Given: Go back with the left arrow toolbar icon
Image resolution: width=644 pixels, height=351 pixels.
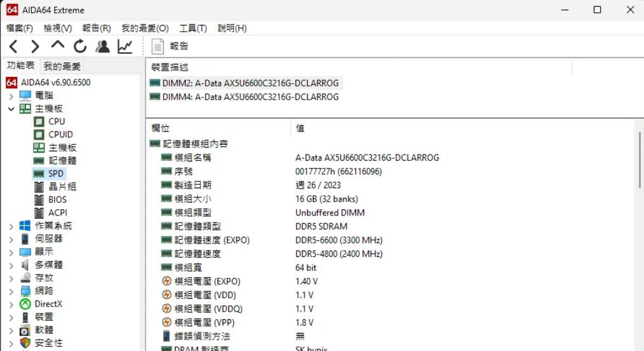Looking at the screenshot, I should coord(13,46).
